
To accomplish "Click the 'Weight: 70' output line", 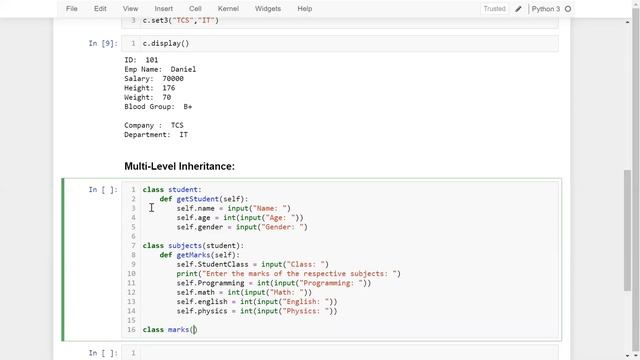I will coord(147,98).
